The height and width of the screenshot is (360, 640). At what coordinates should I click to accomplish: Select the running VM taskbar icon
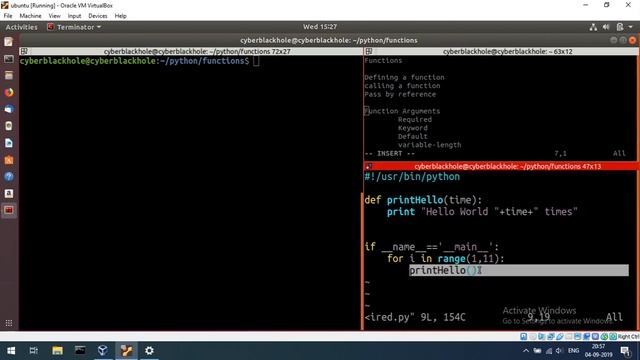click(x=126, y=351)
